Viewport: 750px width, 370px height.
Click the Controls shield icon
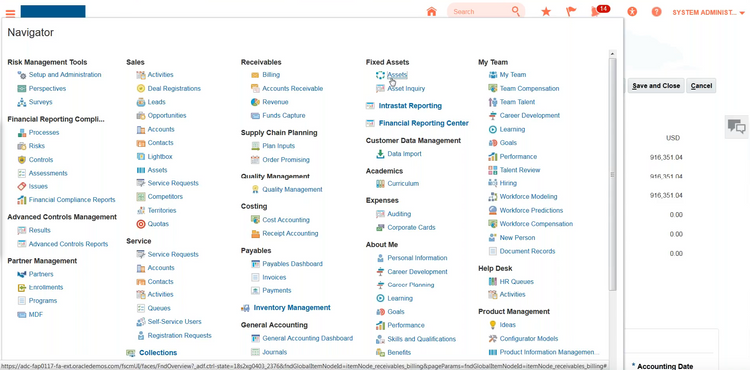[x=22, y=160]
